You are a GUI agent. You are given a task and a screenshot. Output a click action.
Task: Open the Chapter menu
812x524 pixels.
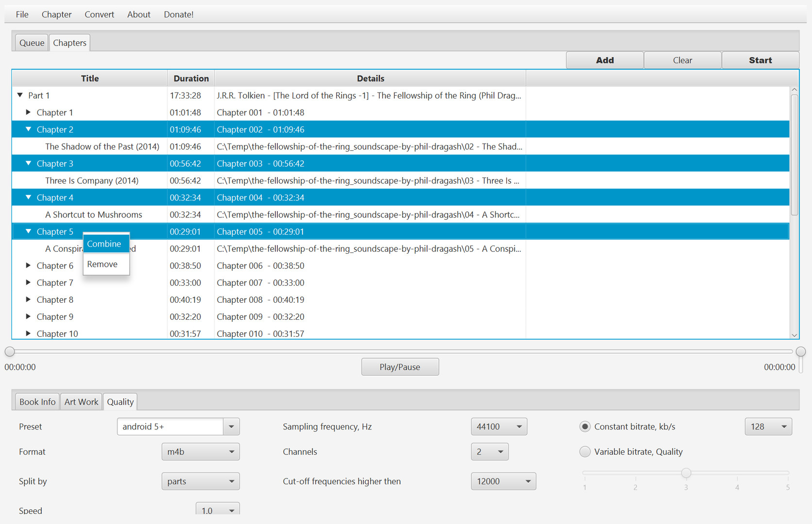(56, 15)
